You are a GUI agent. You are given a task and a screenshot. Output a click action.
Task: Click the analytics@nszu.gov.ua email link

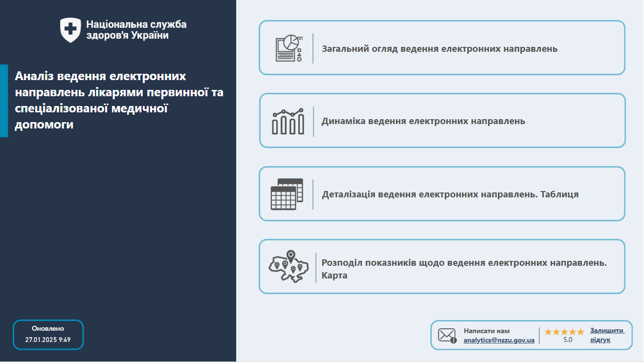(x=499, y=340)
